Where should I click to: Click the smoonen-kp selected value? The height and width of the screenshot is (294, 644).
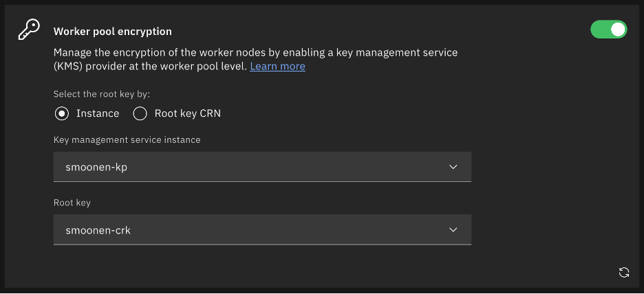[96, 167]
